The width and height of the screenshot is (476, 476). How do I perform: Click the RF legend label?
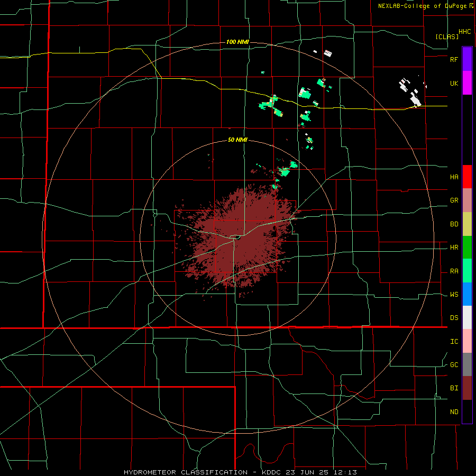point(454,59)
